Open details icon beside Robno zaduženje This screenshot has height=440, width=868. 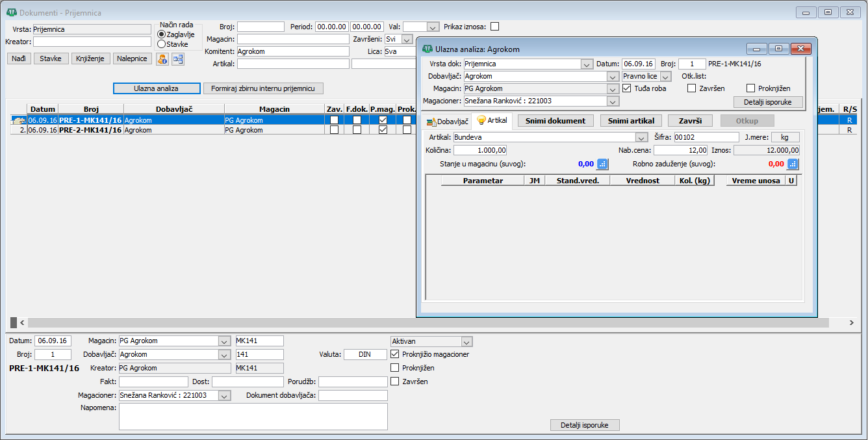pos(793,164)
